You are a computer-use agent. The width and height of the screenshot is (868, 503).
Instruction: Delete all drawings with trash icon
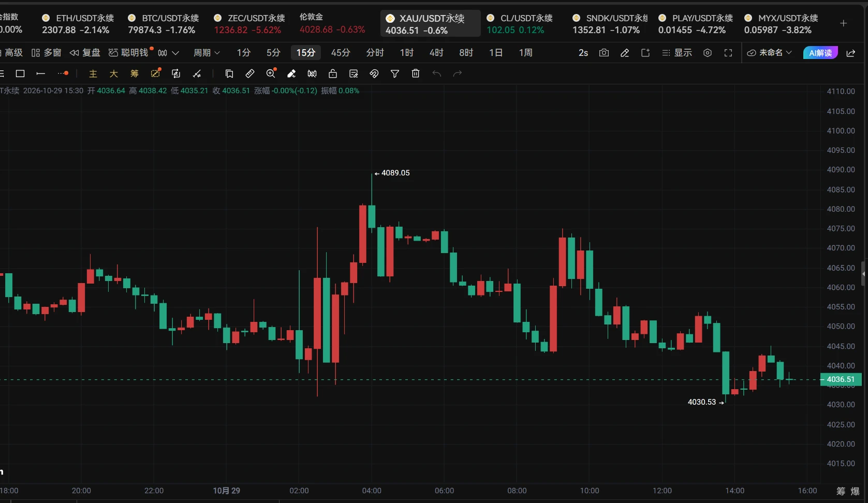416,73
